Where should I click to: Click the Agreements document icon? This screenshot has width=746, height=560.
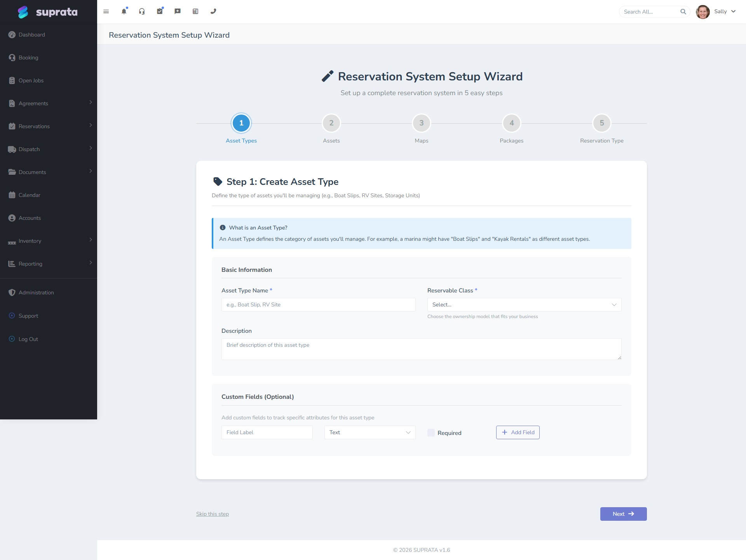click(12, 103)
